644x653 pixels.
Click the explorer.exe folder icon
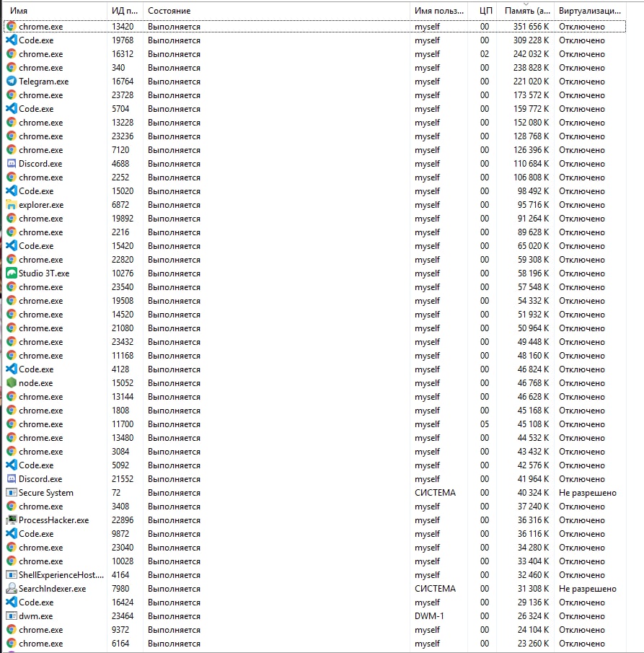pos(12,205)
